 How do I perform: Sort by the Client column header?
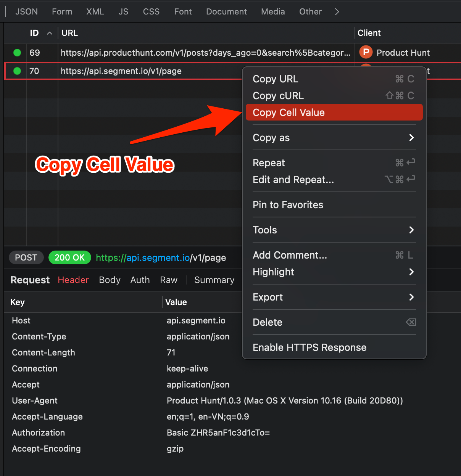click(x=369, y=33)
